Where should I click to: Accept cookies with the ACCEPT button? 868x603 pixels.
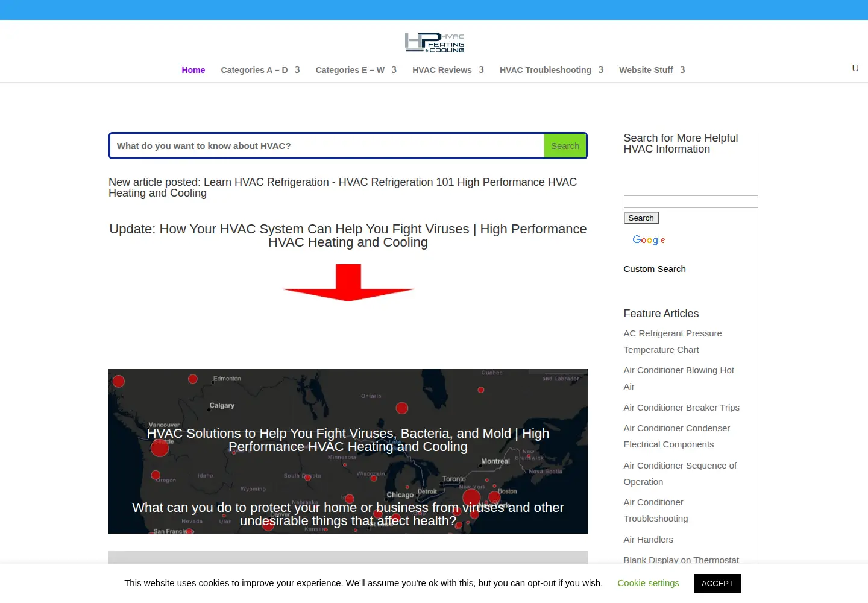(717, 583)
